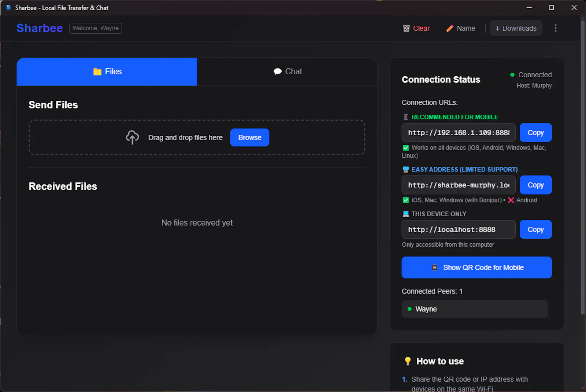Image resolution: width=586 pixels, height=392 pixels.
Task: Click the monitor icon beside Easy Address
Action: coord(406,170)
